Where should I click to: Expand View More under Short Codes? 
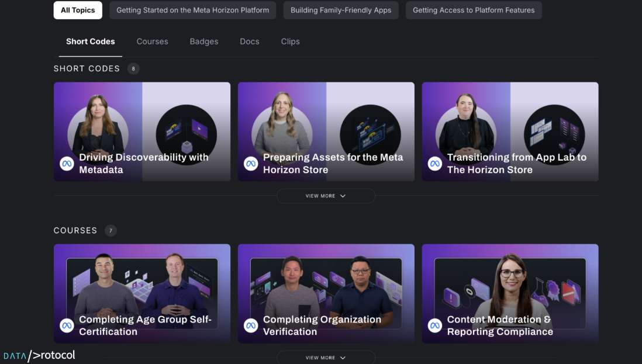(326, 196)
